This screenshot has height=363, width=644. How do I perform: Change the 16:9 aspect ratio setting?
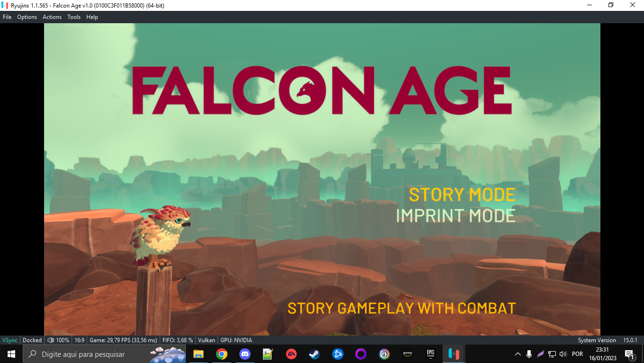80,340
